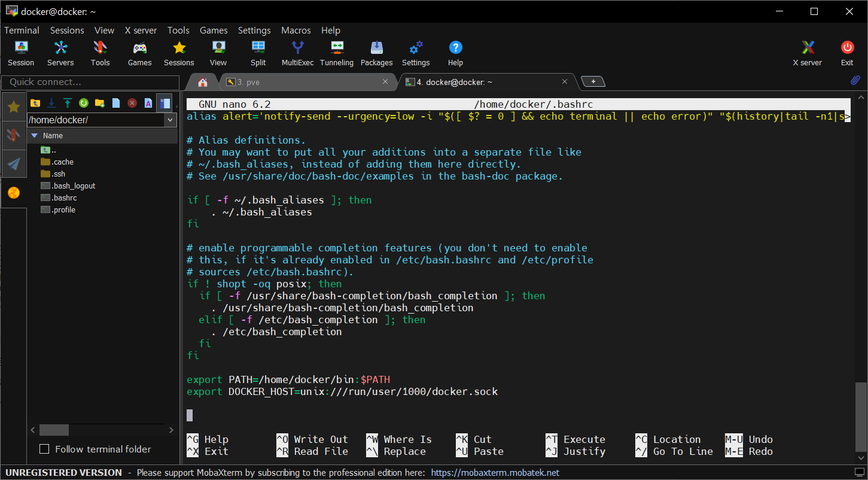
Task: Open the Tunneling tool
Action: click(336, 53)
